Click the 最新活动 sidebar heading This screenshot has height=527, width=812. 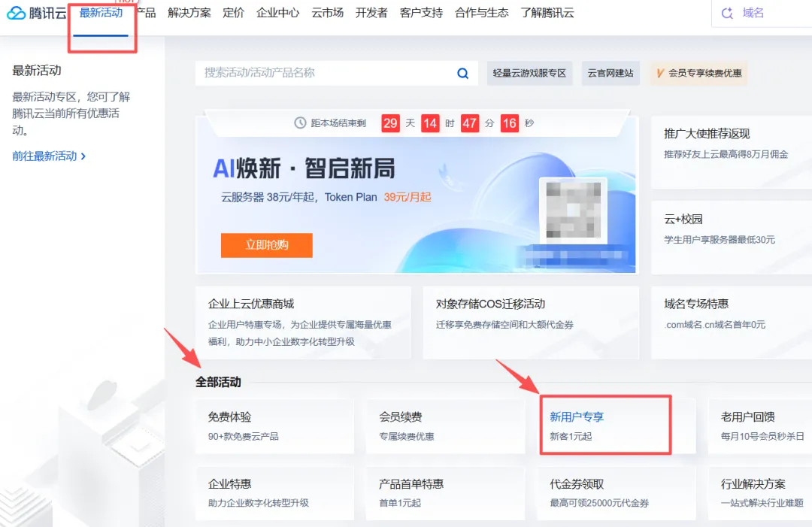37,71
